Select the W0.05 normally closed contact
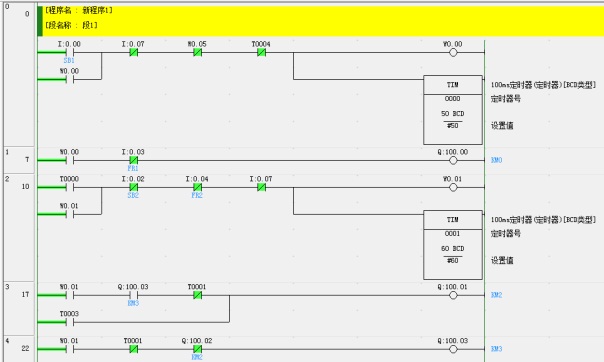Viewport: 604px width, 362px height. (197, 52)
